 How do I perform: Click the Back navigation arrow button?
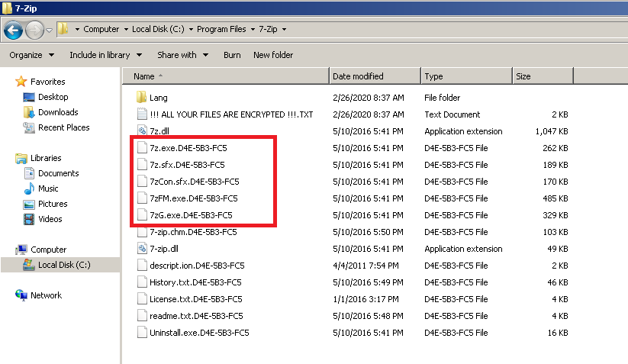(13, 30)
